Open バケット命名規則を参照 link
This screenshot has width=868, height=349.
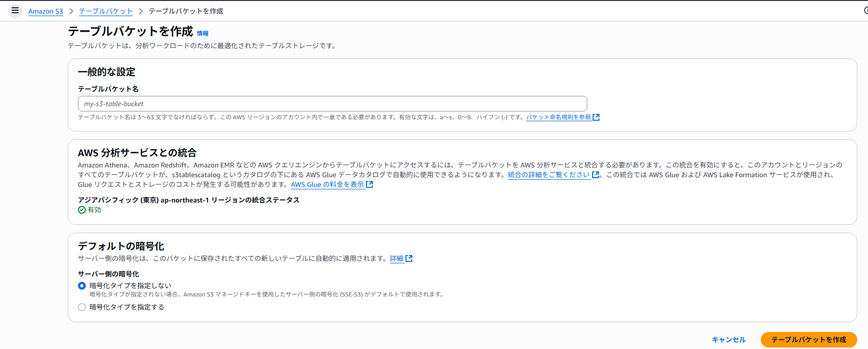pos(559,117)
